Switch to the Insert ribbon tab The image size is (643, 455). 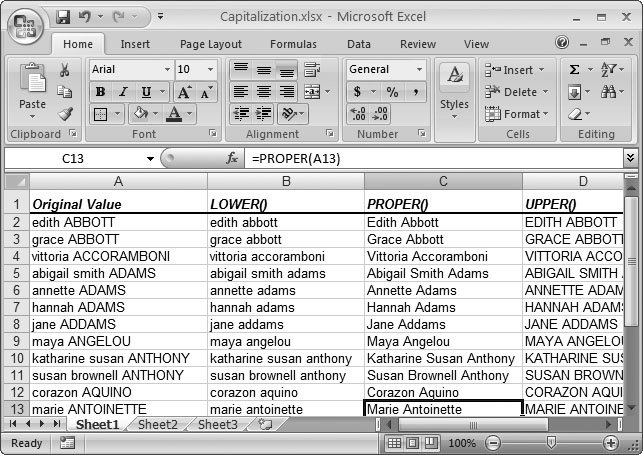point(135,44)
